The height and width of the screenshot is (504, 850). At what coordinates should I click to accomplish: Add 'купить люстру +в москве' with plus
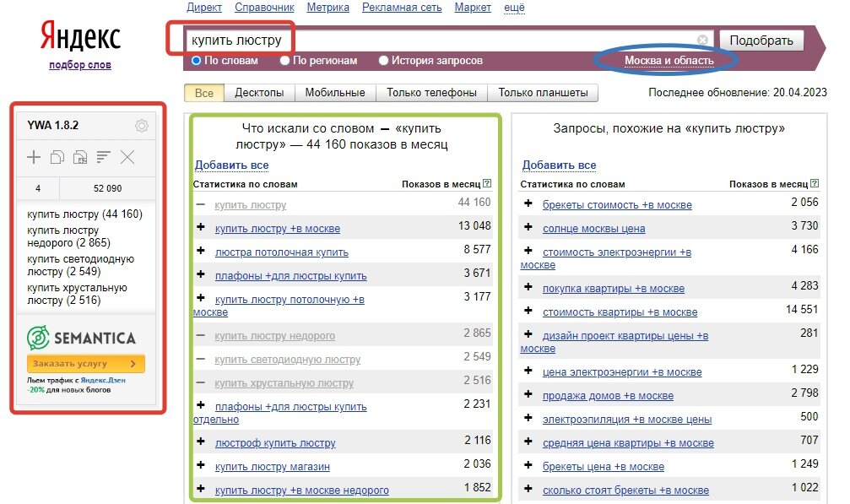pos(201,227)
